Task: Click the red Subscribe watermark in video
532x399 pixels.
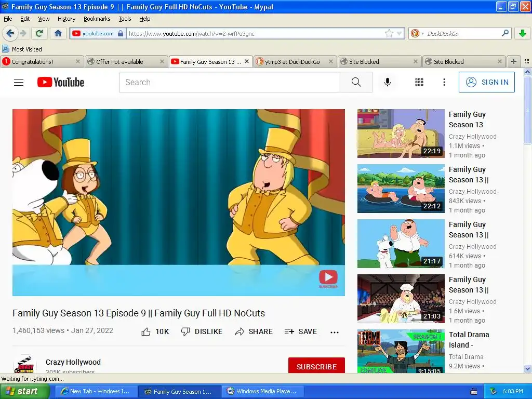Action: pyautogui.click(x=328, y=278)
